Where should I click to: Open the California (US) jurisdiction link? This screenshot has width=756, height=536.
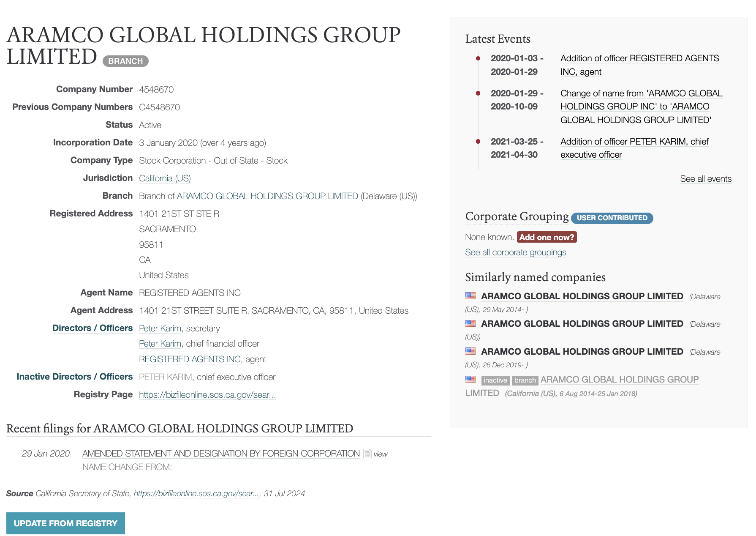click(x=165, y=178)
